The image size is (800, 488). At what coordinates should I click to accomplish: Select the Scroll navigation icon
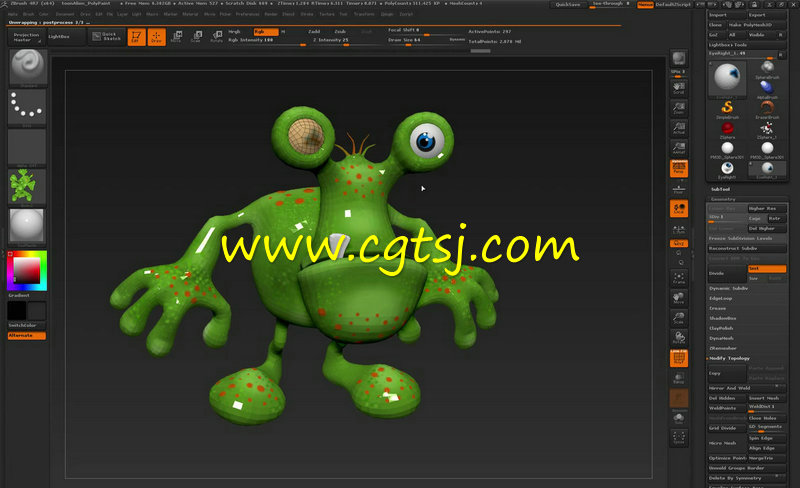coord(679,88)
